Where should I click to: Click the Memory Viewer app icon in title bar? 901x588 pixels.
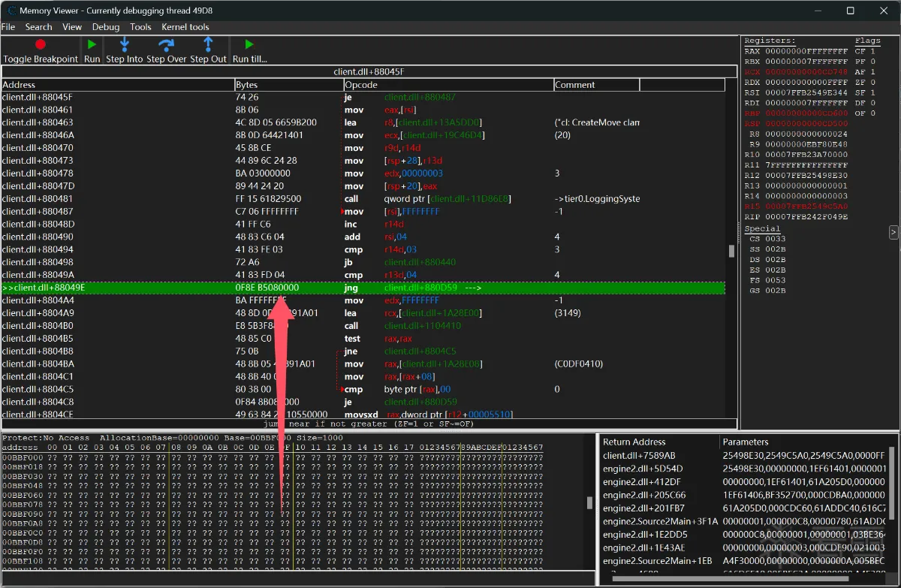[x=11, y=11]
